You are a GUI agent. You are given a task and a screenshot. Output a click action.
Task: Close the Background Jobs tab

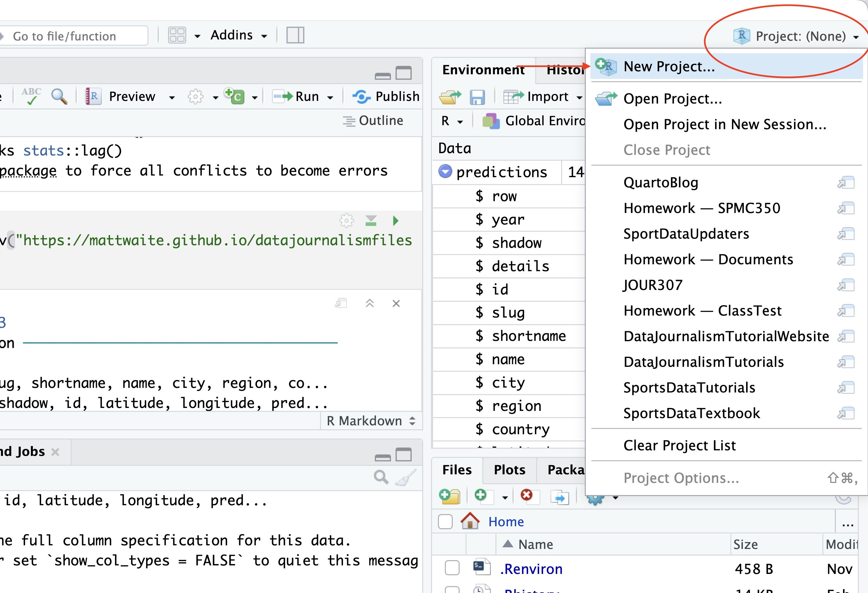pyautogui.click(x=55, y=452)
